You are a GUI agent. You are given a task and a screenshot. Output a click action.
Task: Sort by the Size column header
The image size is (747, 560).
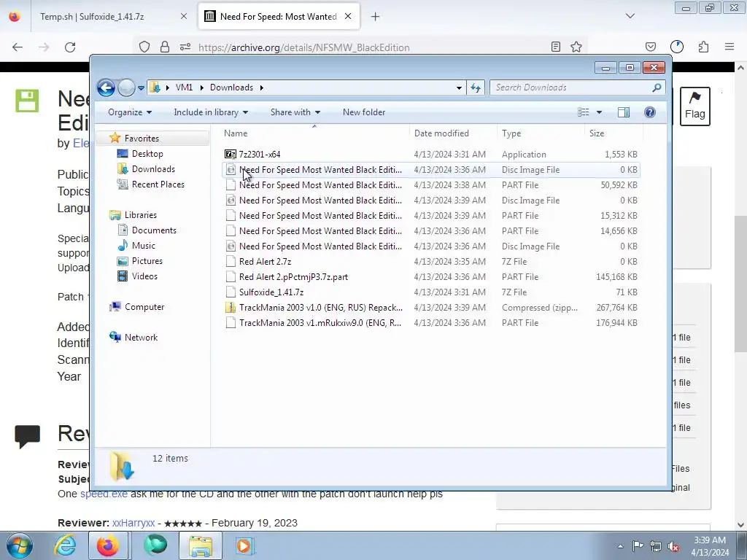point(614,133)
